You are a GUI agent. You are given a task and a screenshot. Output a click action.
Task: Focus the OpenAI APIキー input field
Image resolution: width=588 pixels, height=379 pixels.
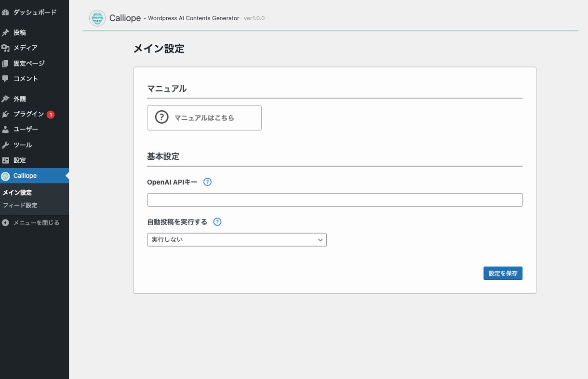335,200
